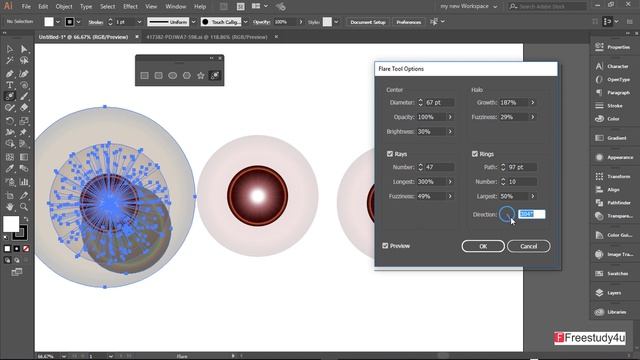
Task: Click the Rays Number field
Action: pyautogui.click(x=439, y=167)
